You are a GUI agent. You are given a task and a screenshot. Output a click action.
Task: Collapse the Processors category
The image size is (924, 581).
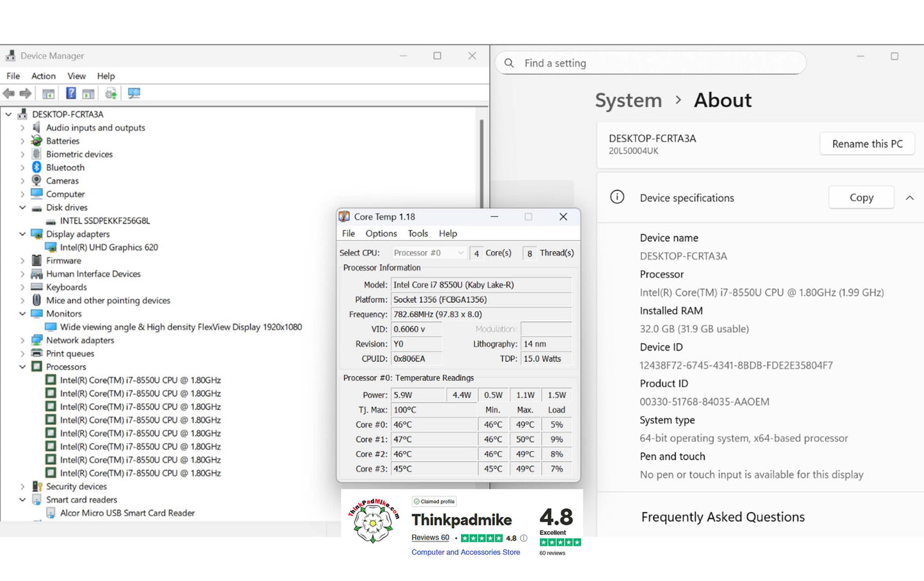[22, 367]
